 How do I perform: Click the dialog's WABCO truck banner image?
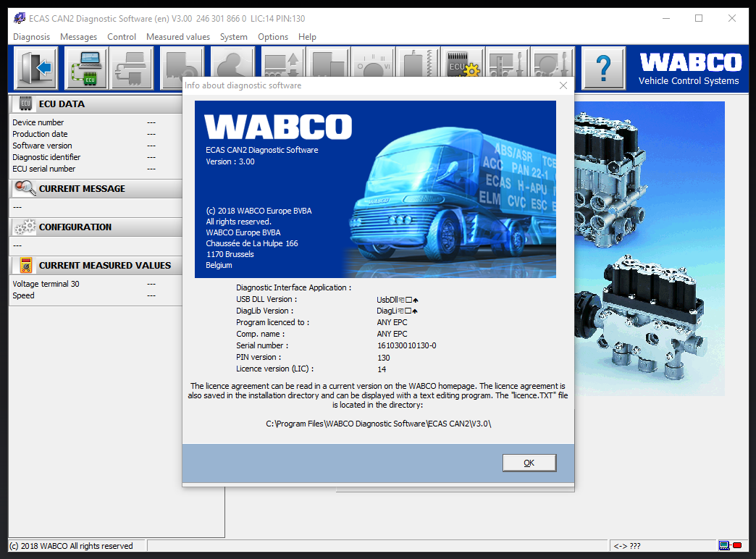pyautogui.click(x=375, y=189)
